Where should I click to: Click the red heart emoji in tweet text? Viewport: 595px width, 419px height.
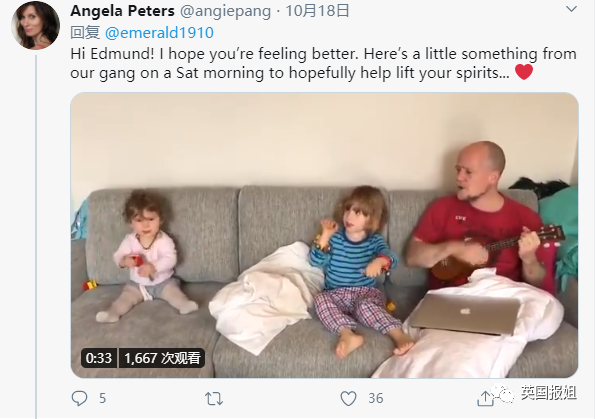tap(524, 72)
